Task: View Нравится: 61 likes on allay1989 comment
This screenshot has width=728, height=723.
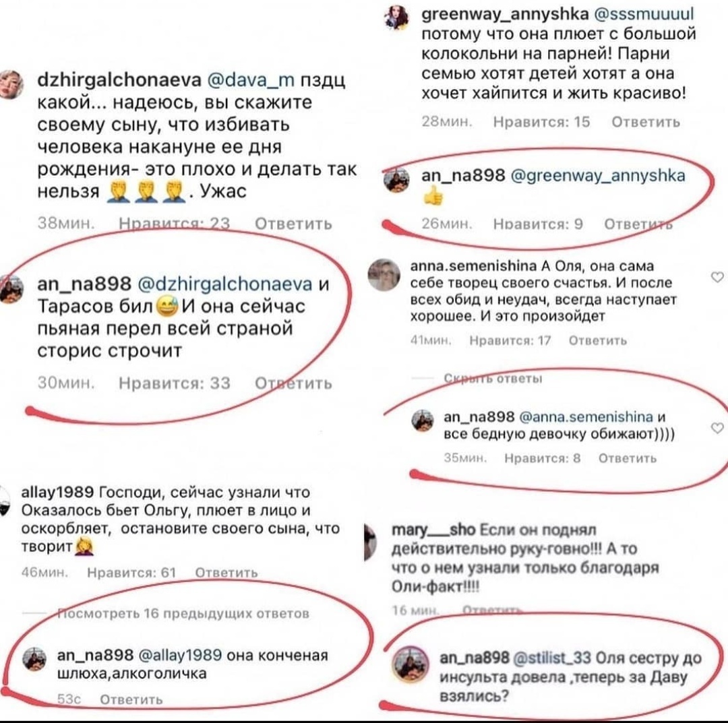Action: [x=132, y=573]
